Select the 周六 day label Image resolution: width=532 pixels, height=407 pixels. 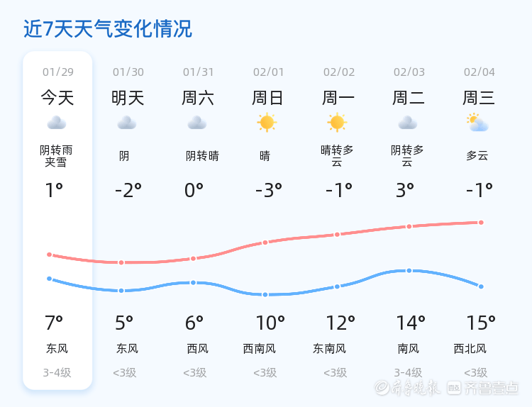coord(198,98)
